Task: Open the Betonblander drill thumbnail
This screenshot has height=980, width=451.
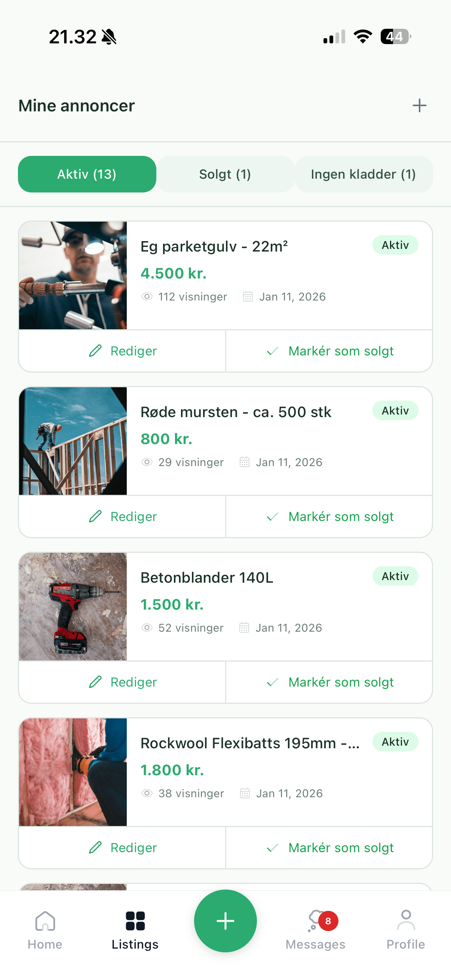Action: coord(73,606)
